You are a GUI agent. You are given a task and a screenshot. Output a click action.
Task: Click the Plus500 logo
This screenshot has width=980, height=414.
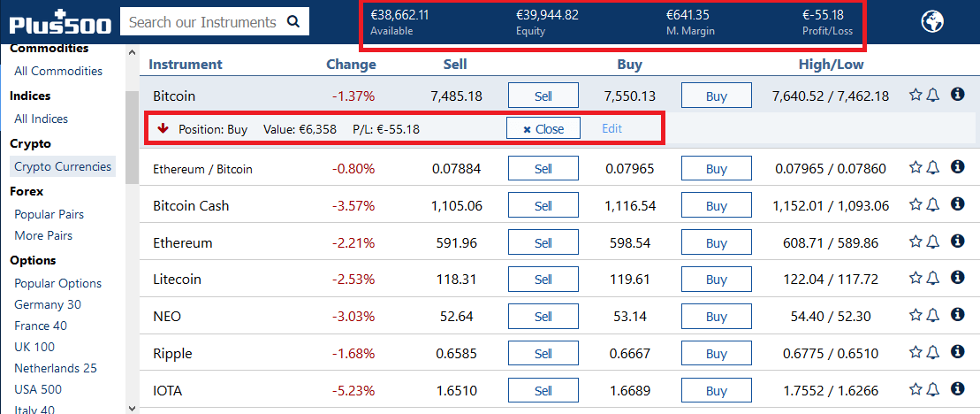pos(60,22)
